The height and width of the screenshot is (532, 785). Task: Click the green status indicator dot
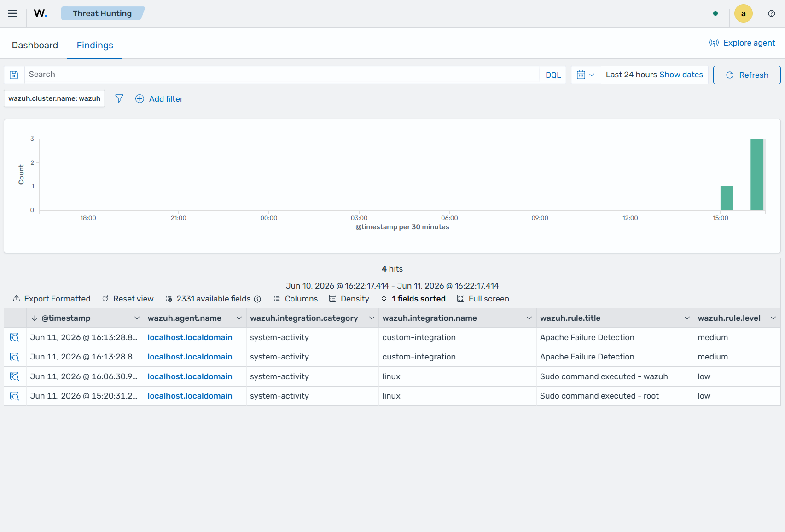coord(715,13)
